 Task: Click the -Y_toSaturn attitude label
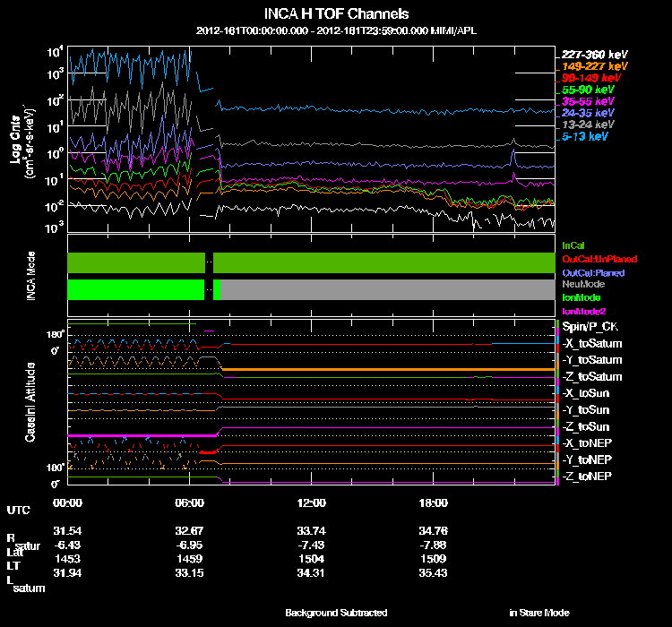coord(592,360)
